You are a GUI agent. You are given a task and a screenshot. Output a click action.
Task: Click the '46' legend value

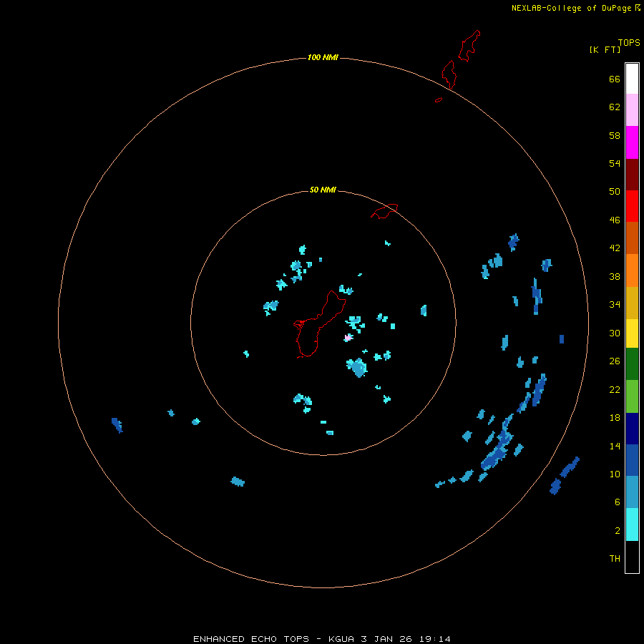(x=615, y=220)
